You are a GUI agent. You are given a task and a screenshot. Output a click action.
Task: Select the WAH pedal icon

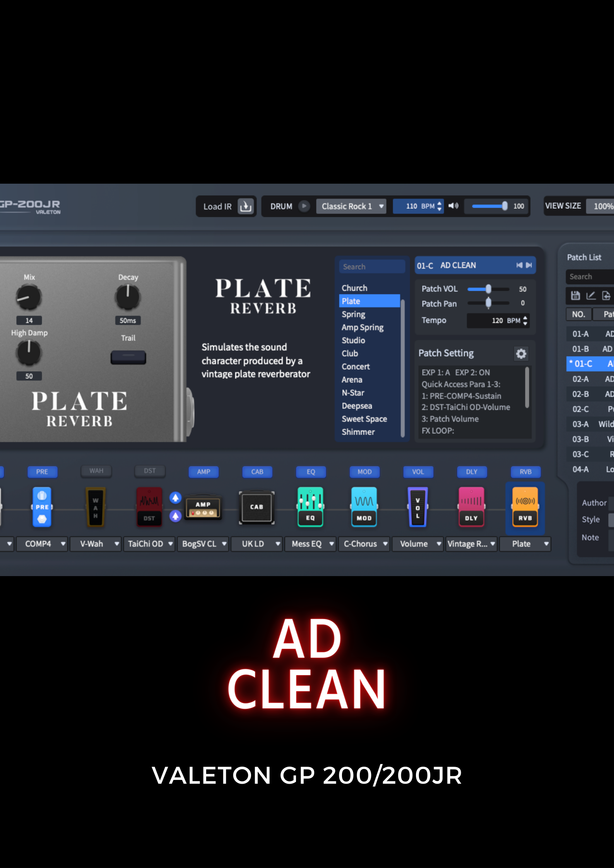click(x=96, y=507)
